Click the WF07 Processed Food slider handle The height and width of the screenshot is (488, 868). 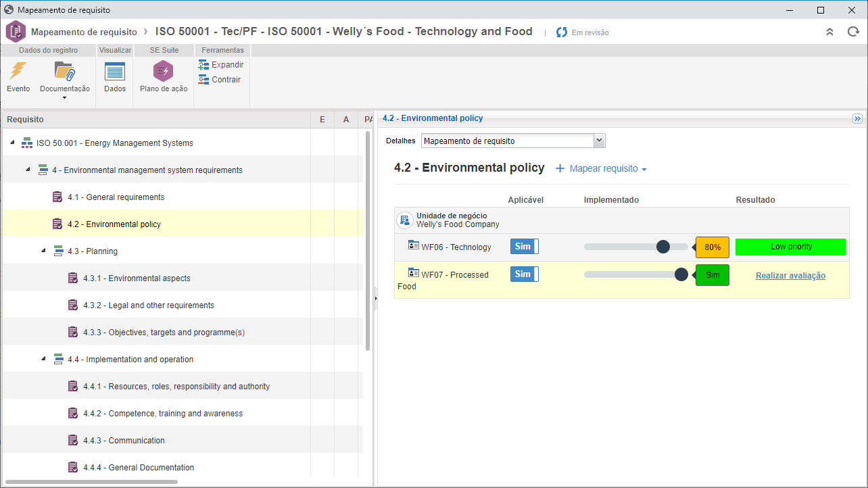tap(681, 274)
